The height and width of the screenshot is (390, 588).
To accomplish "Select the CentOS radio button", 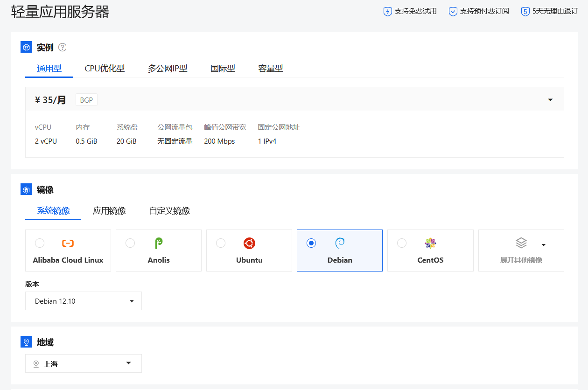I will [402, 243].
